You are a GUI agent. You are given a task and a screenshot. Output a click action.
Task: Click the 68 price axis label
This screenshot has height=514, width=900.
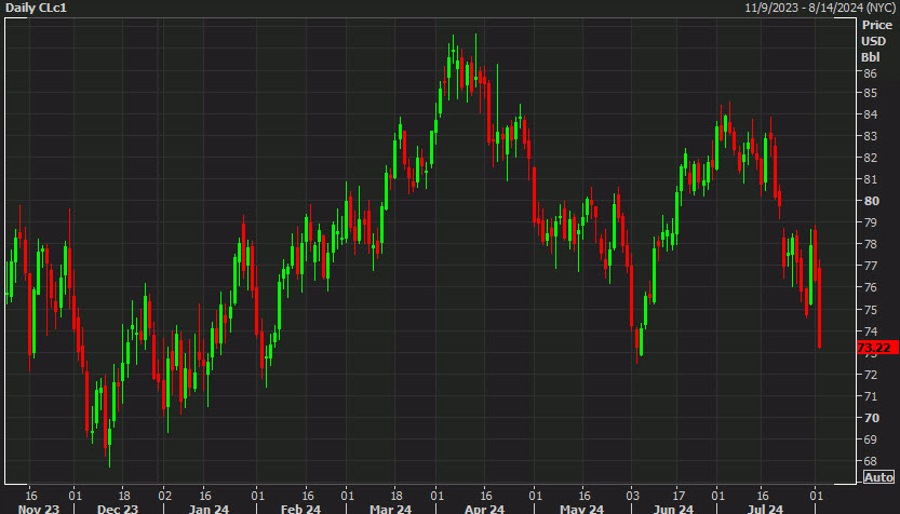pyautogui.click(x=870, y=461)
